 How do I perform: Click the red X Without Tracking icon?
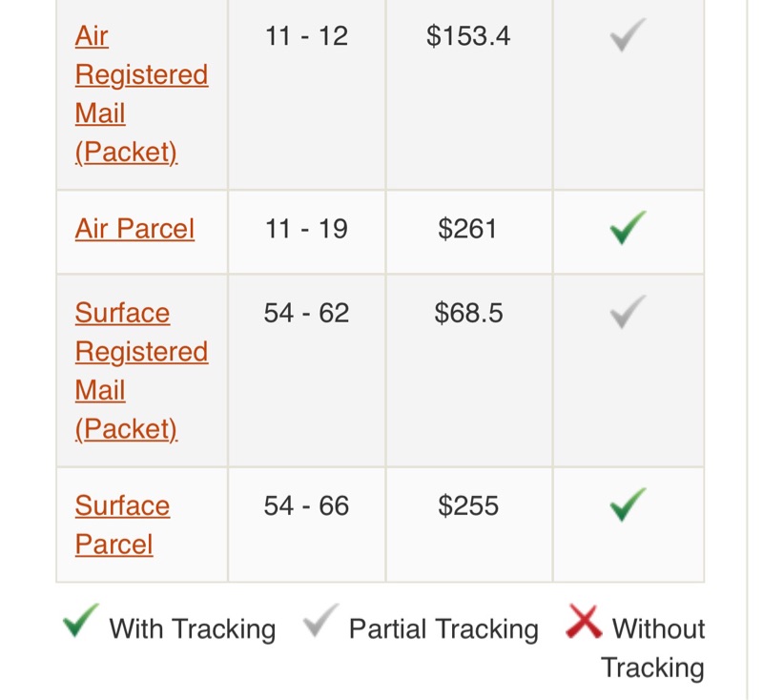[x=584, y=622]
